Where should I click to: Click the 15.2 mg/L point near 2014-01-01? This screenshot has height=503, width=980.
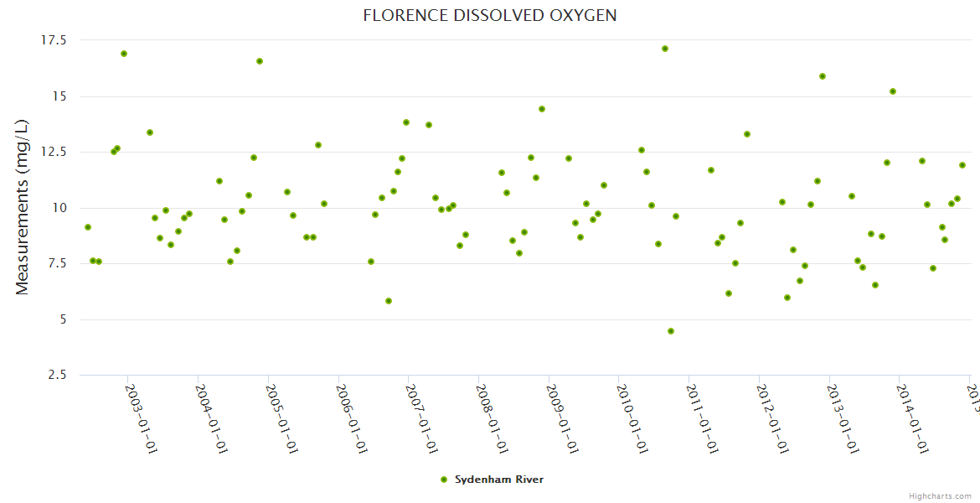893,91
